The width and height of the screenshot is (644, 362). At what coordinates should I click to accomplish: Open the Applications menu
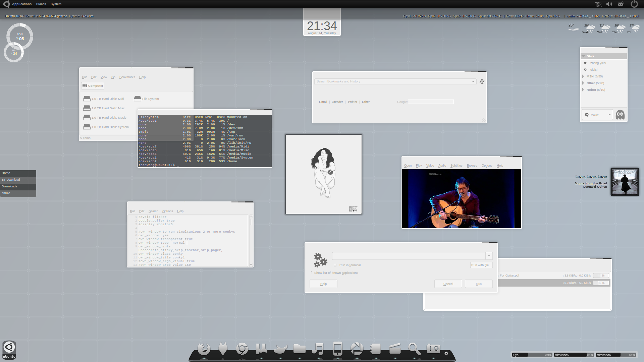coord(22,4)
